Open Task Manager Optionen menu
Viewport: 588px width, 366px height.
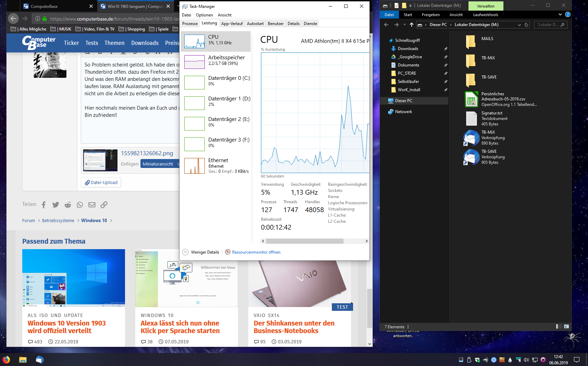[204, 15]
